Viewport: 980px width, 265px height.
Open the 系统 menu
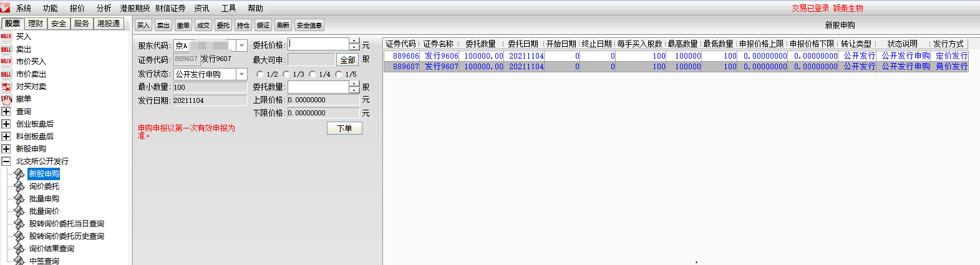pyautogui.click(x=24, y=8)
